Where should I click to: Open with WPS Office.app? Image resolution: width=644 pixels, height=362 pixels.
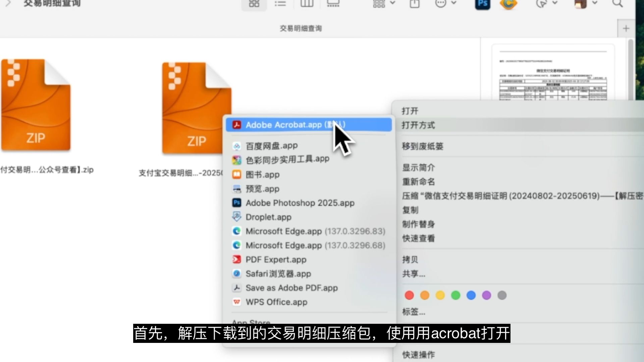(309, 302)
